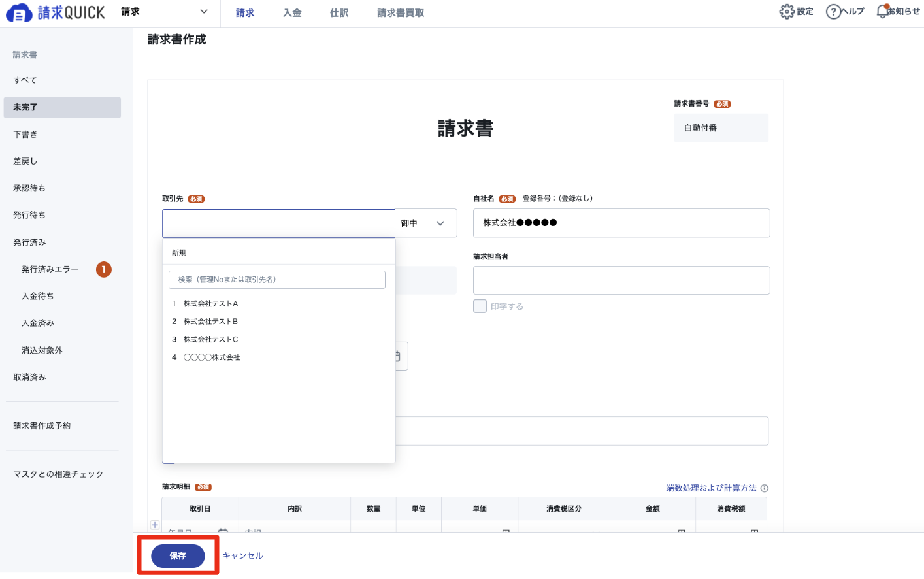This screenshot has height=579, width=924.
Task: Open the 御中 honorific dropdown
Action: (426, 223)
